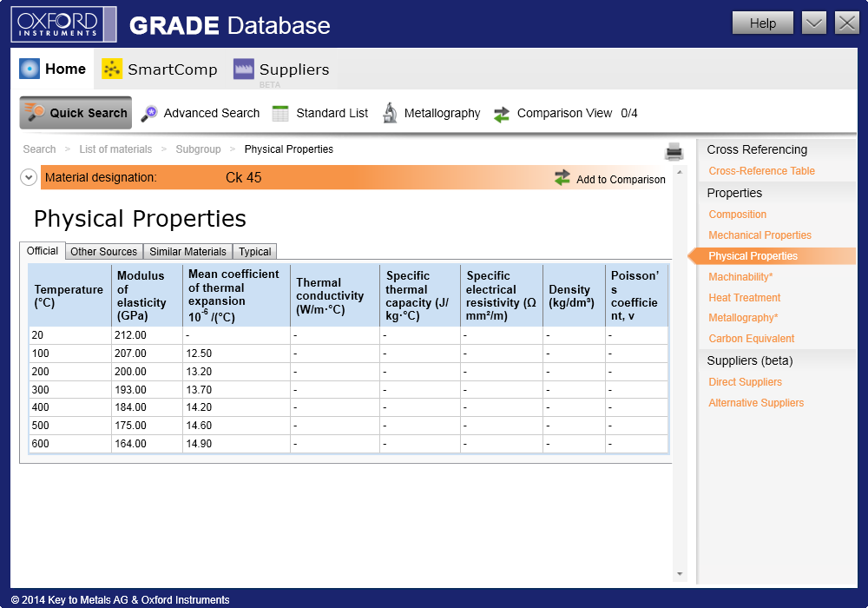Click the scrollbar down arrow
Screen dimensions: 868x608
(x=680, y=574)
